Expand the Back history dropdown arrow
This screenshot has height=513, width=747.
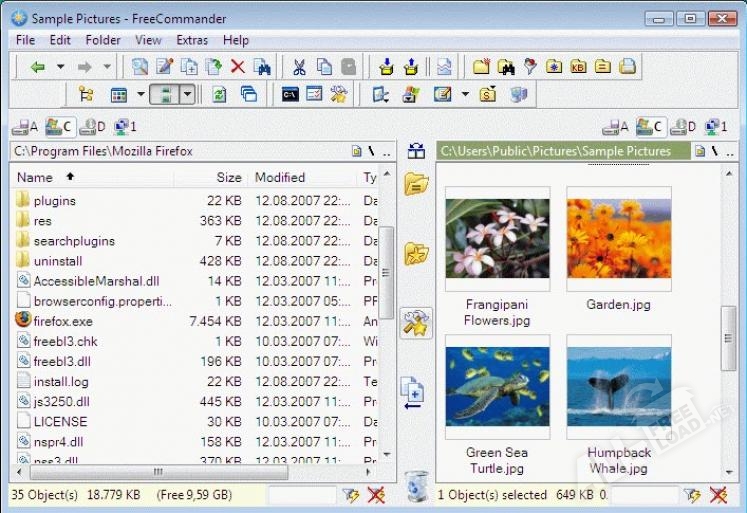(61, 67)
